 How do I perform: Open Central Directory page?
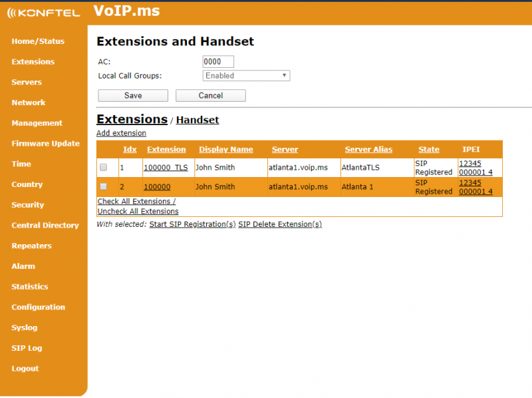point(45,225)
